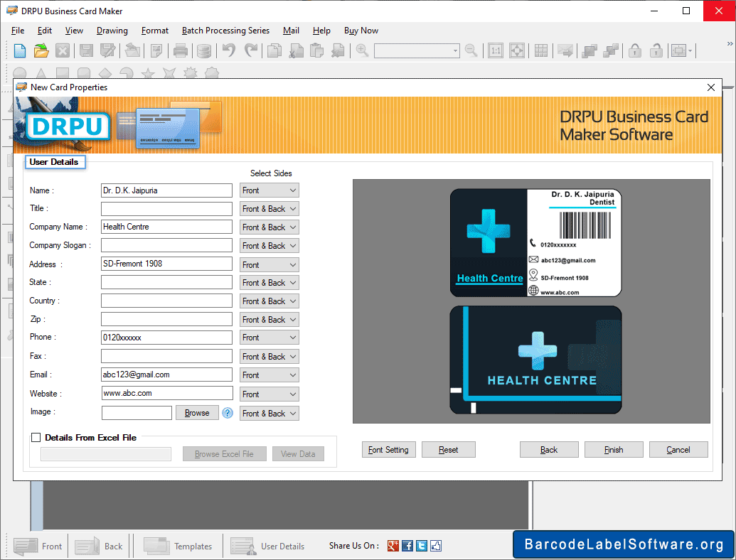Click the Browse button for Image
The height and width of the screenshot is (560, 736).
(197, 413)
